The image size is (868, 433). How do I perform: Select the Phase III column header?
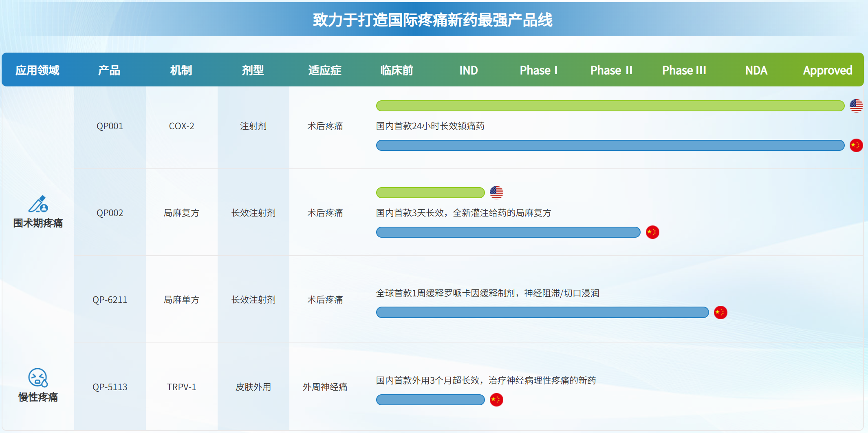(684, 71)
